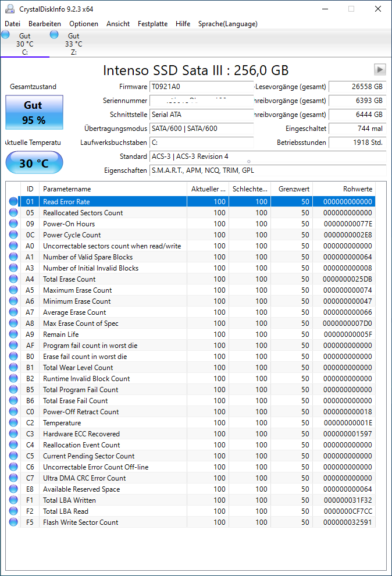Click status icon of Temperature row

point(13,422)
